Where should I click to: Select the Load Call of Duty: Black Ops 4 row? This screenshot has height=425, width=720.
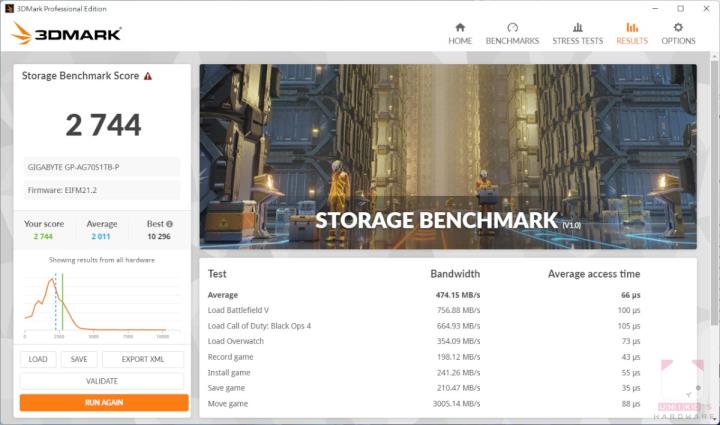(x=424, y=326)
